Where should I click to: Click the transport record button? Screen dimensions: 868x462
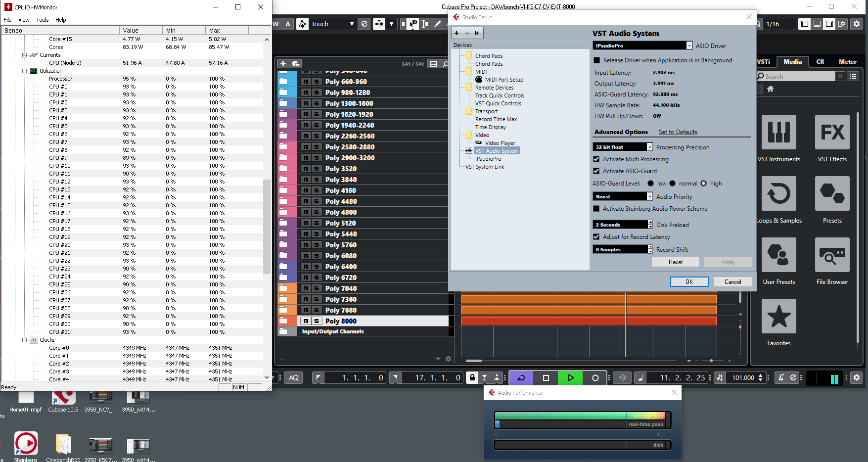[595, 378]
